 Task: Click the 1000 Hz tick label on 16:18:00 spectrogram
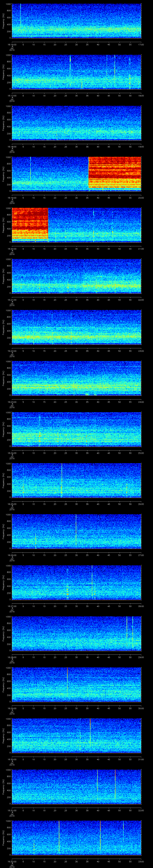8,107
